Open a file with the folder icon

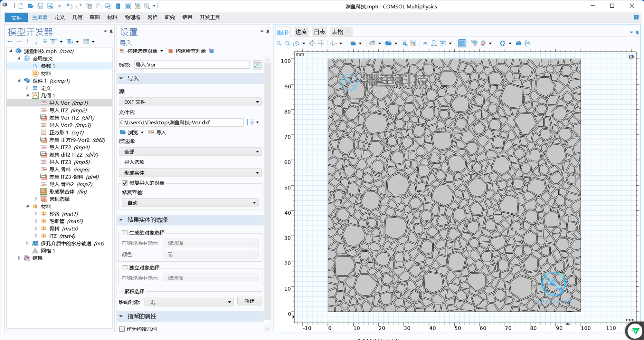(x=30, y=6)
